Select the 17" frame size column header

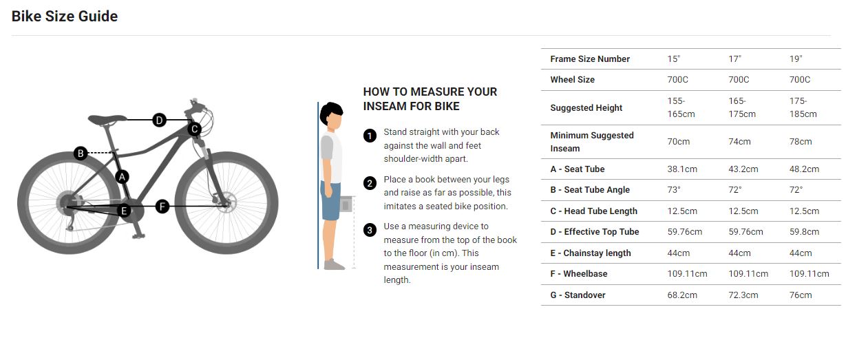point(735,59)
